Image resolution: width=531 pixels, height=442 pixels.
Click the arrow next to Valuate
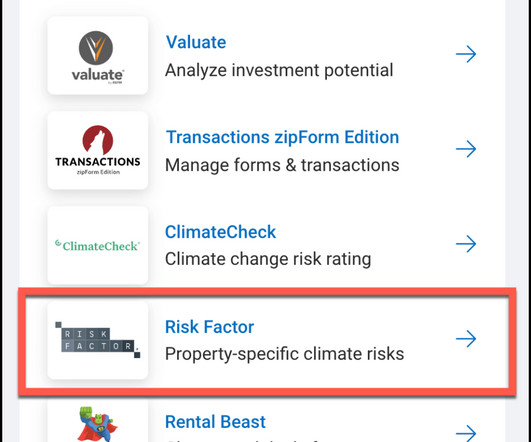(466, 54)
